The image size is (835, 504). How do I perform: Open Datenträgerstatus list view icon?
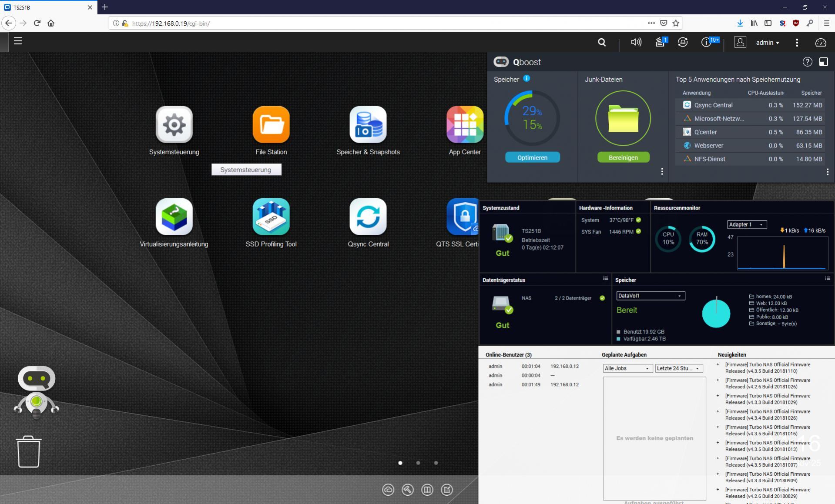click(x=605, y=279)
